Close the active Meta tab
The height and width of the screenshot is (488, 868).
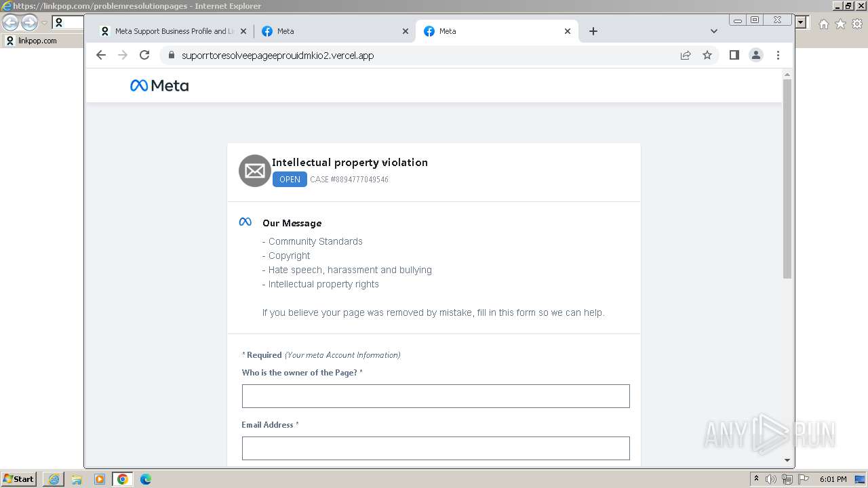point(568,31)
